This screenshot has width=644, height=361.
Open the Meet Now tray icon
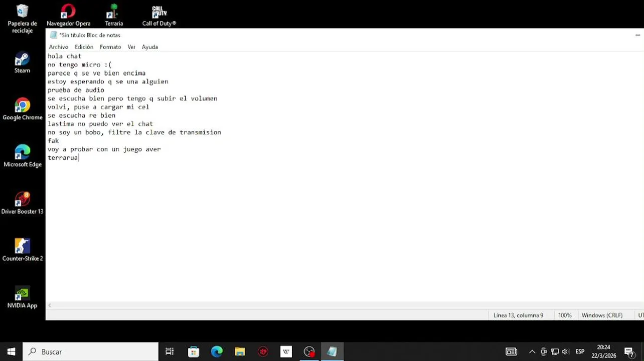(x=543, y=351)
